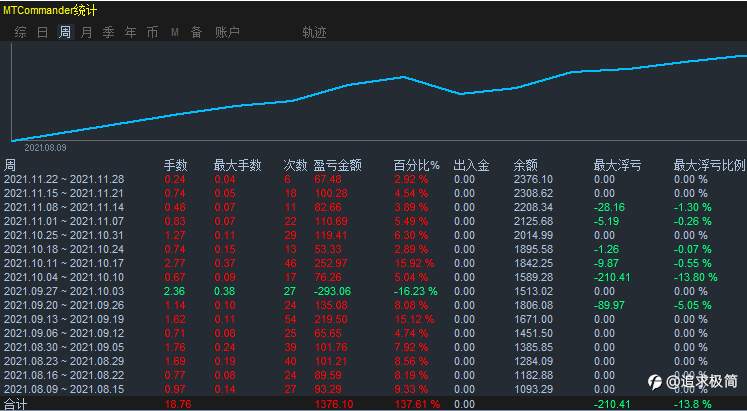The width and height of the screenshot is (747, 411).
Task: Click max floating loss -5.19
Action: (606, 221)
